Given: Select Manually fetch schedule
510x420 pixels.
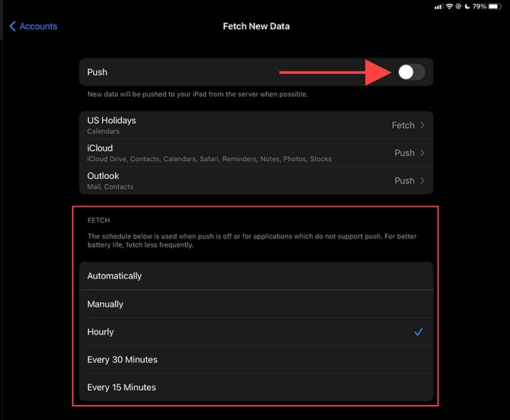Looking at the screenshot, I should click(x=256, y=304).
